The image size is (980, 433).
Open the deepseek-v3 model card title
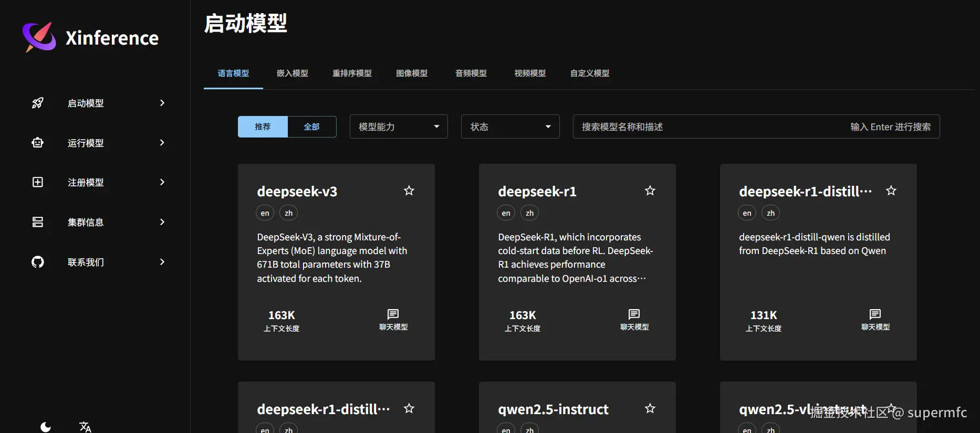297,192
